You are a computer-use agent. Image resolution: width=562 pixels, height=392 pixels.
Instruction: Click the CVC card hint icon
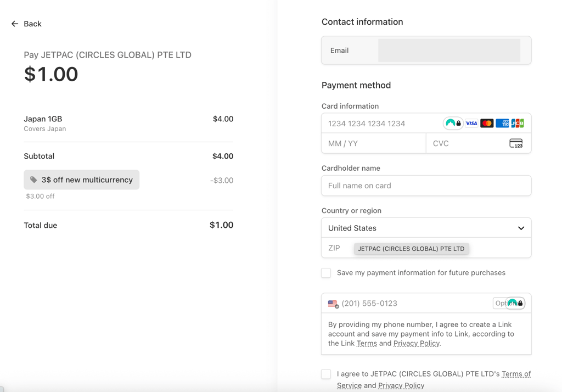[x=516, y=143]
